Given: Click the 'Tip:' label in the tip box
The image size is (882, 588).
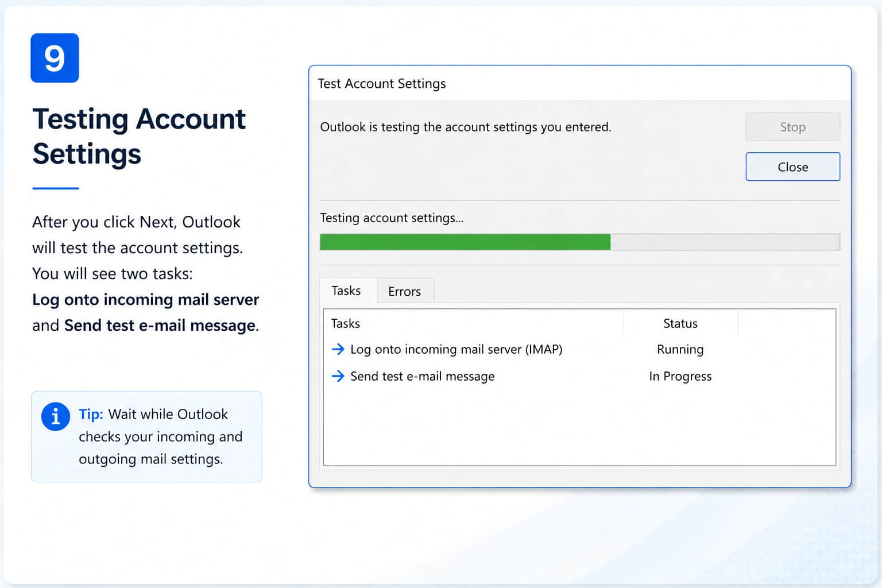Looking at the screenshot, I should point(91,414).
